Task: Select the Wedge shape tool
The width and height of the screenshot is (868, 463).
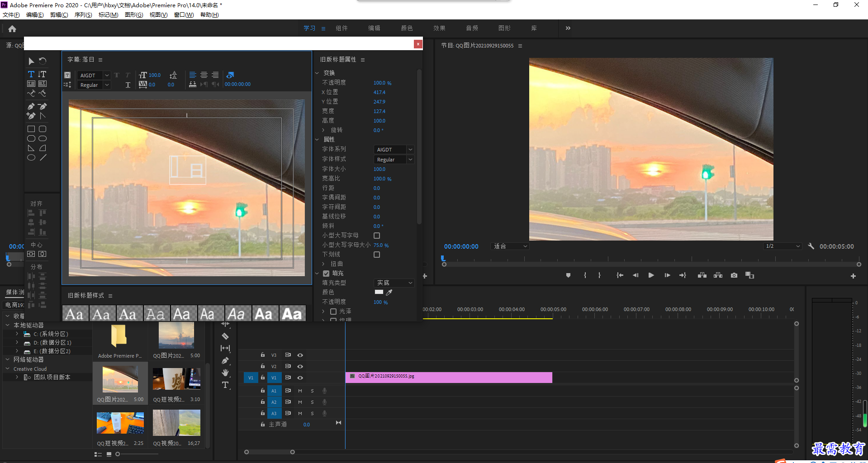Action: point(31,148)
